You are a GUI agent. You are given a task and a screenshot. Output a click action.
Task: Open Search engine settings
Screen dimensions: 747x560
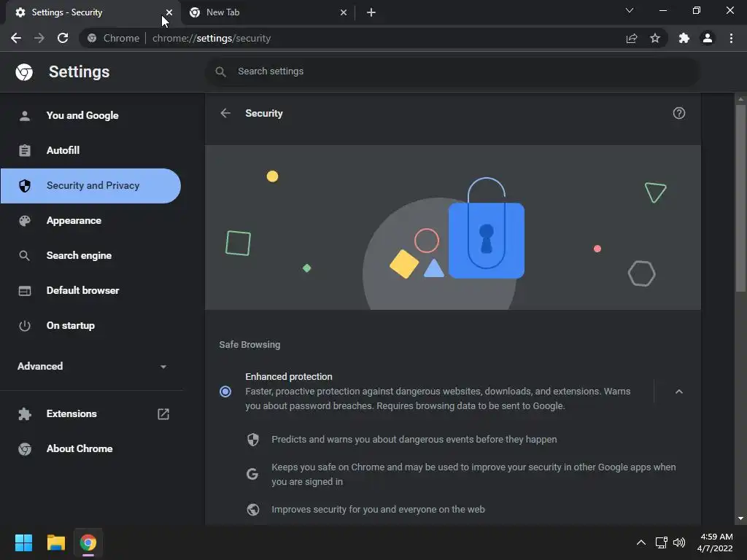[x=90, y=256]
